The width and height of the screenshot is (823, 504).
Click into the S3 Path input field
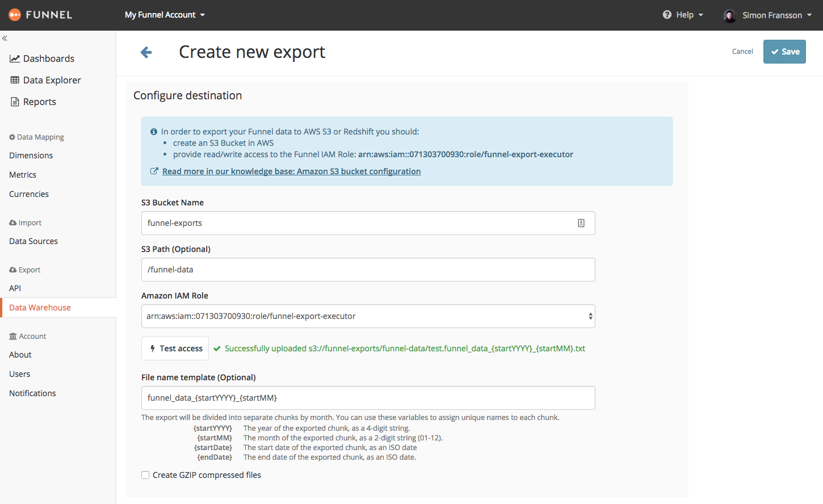[368, 270]
